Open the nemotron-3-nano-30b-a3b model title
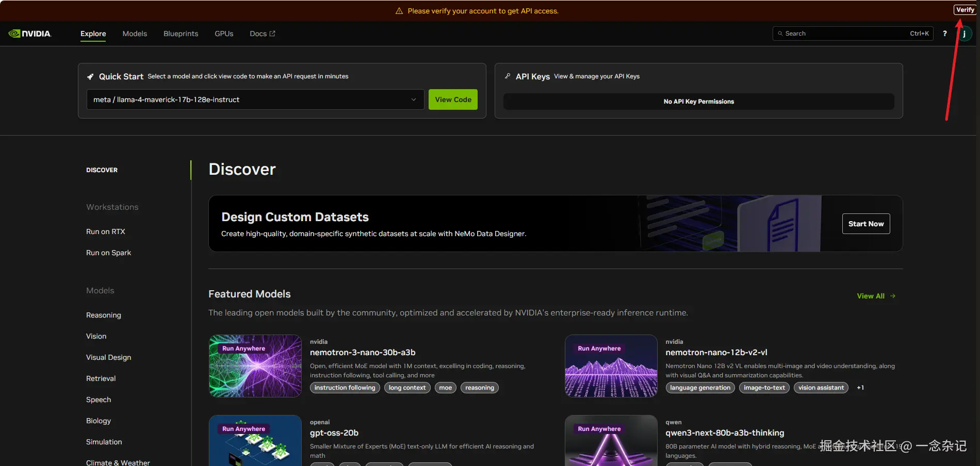This screenshot has width=980, height=466. tap(363, 353)
